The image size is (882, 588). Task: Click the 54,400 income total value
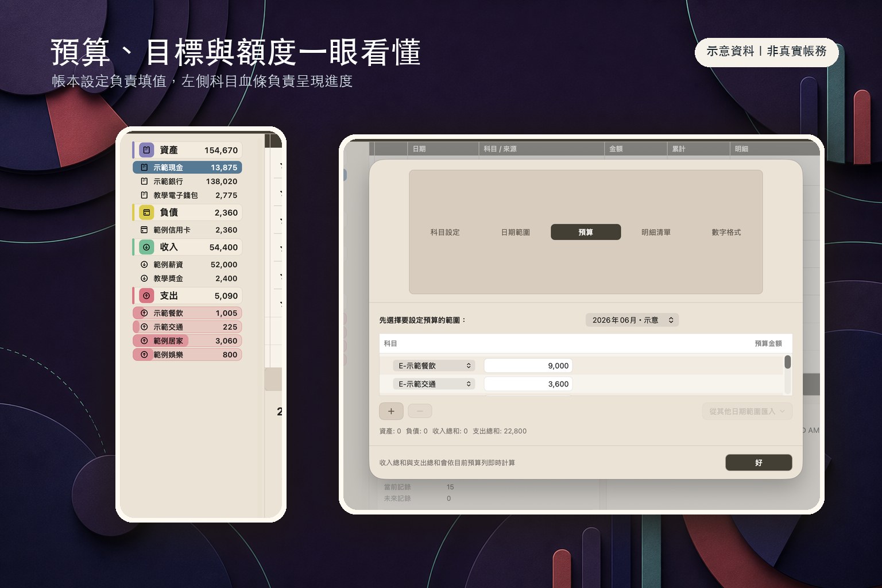coord(223,247)
